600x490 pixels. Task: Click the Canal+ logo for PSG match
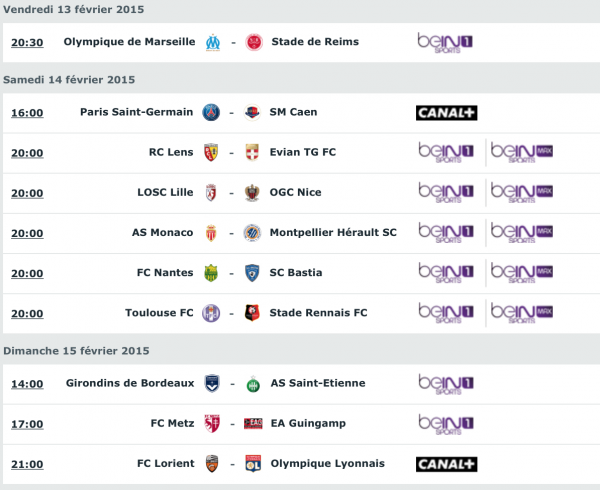[446, 112]
